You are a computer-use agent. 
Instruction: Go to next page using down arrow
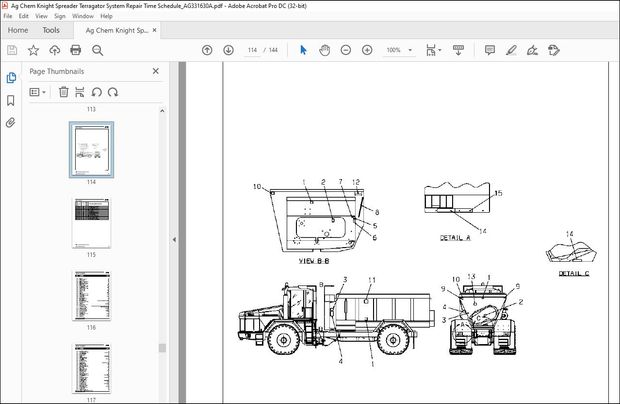(228, 50)
